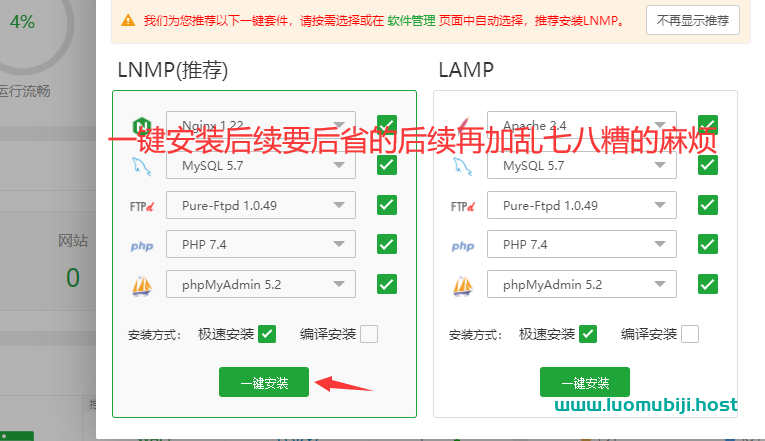Click the phpMyAdmin sailboat icon in LNMP
The width and height of the screenshot is (765, 441).
142,285
